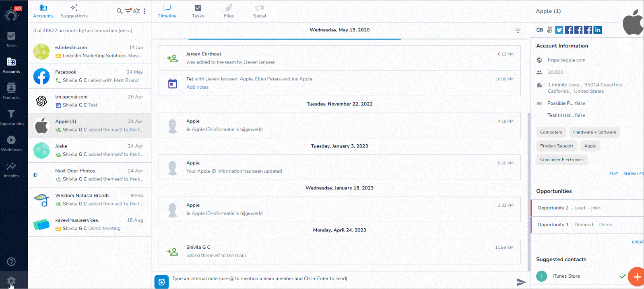Select the Accounts tab beside Suggestions
Viewport: 644px width, 289px height.
click(x=43, y=11)
